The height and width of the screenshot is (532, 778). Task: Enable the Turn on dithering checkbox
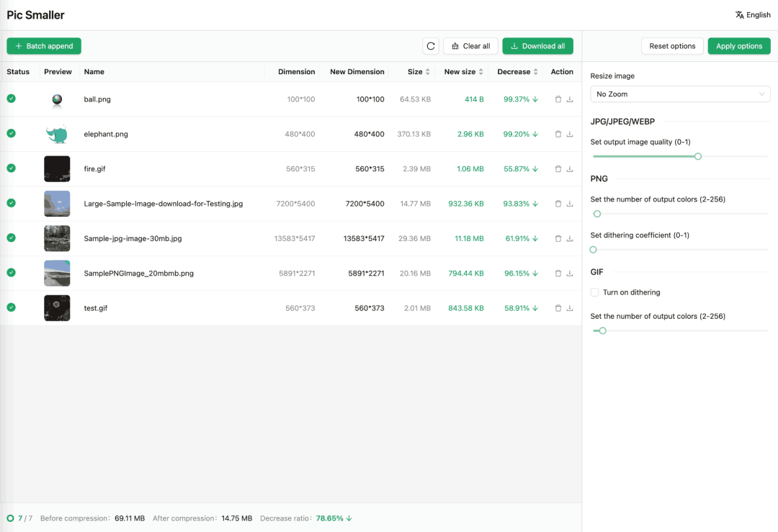[x=594, y=292]
